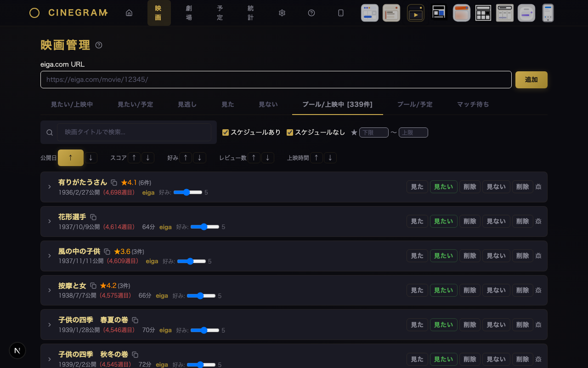The width and height of the screenshot is (588, 368).
Task: Toggle 見たい status for 花形選手
Action: (443, 221)
